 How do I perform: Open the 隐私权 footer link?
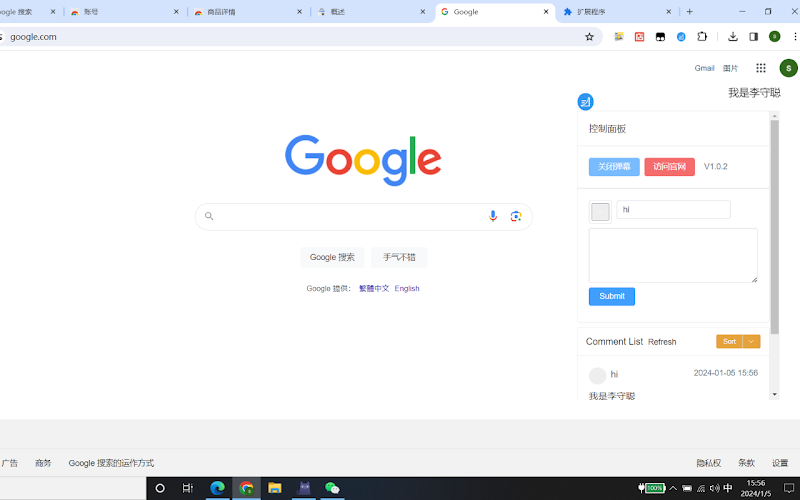(709, 463)
